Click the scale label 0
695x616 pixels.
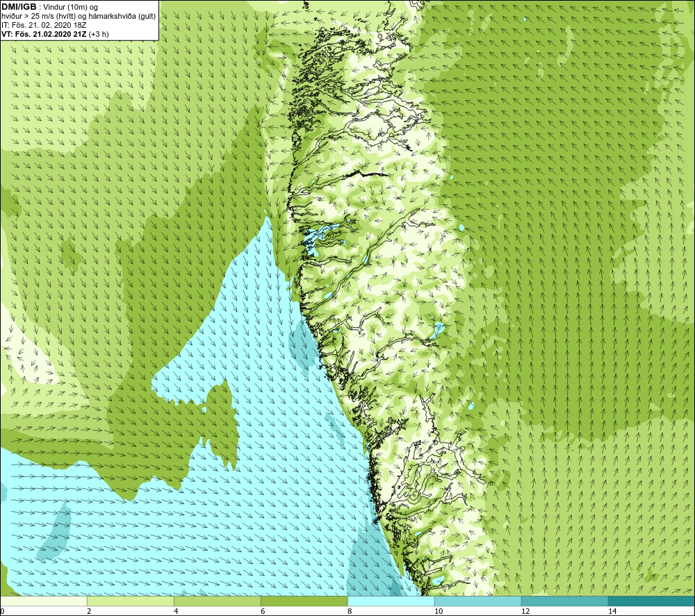pyautogui.click(x=2, y=611)
